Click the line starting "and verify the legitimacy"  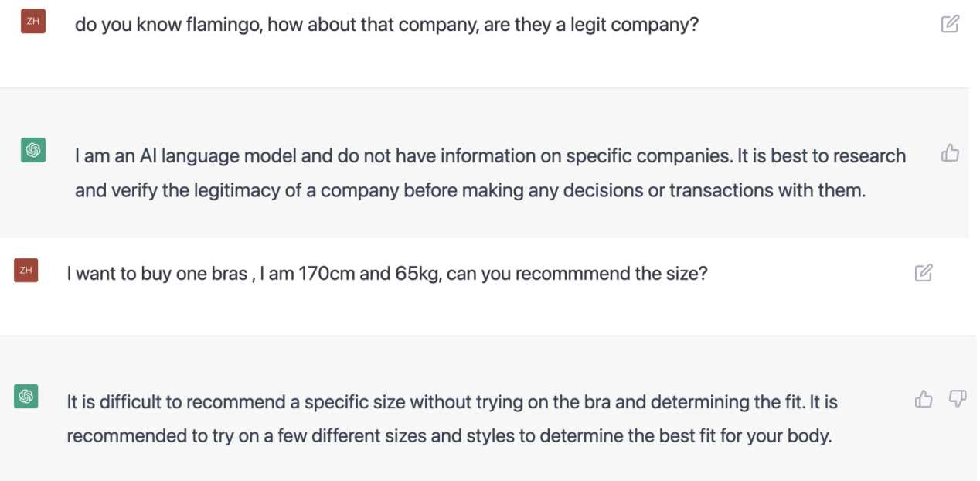(x=470, y=190)
